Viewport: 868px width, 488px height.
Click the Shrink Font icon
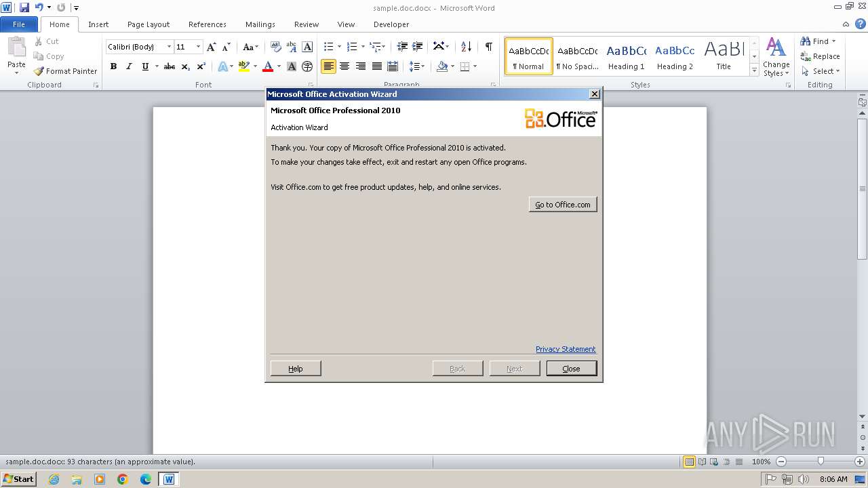226,47
